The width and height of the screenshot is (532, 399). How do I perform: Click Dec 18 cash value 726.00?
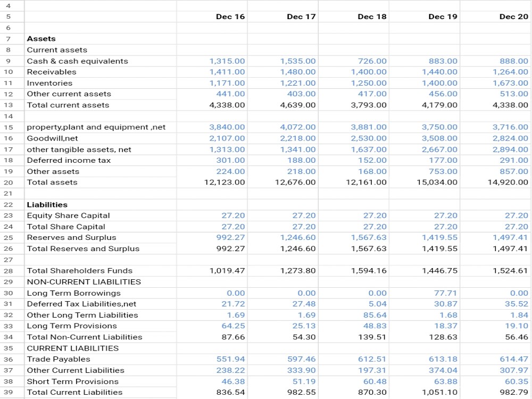pyautogui.click(x=372, y=61)
